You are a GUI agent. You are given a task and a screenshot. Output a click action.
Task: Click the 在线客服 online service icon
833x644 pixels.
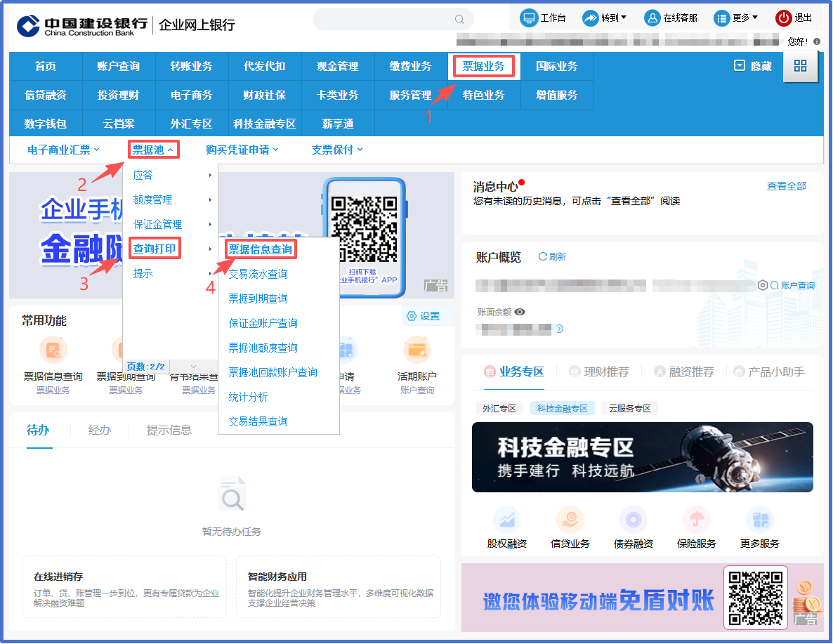coord(652,18)
